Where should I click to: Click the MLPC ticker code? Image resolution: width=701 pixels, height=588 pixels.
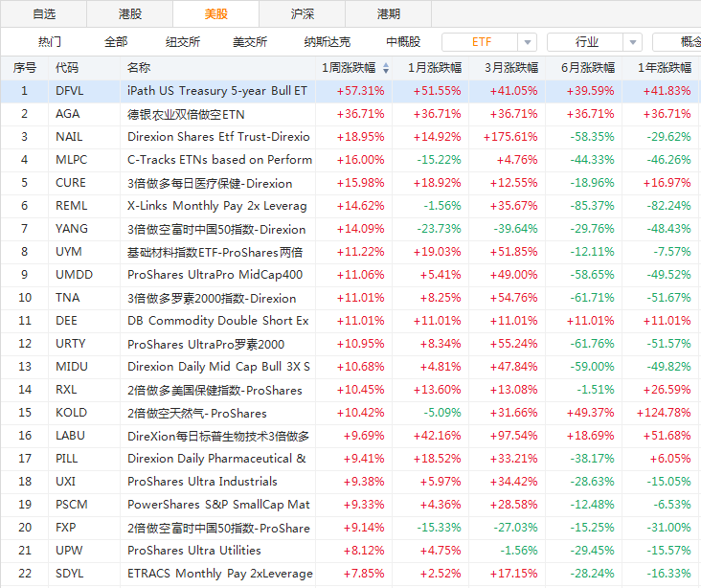point(71,160)
